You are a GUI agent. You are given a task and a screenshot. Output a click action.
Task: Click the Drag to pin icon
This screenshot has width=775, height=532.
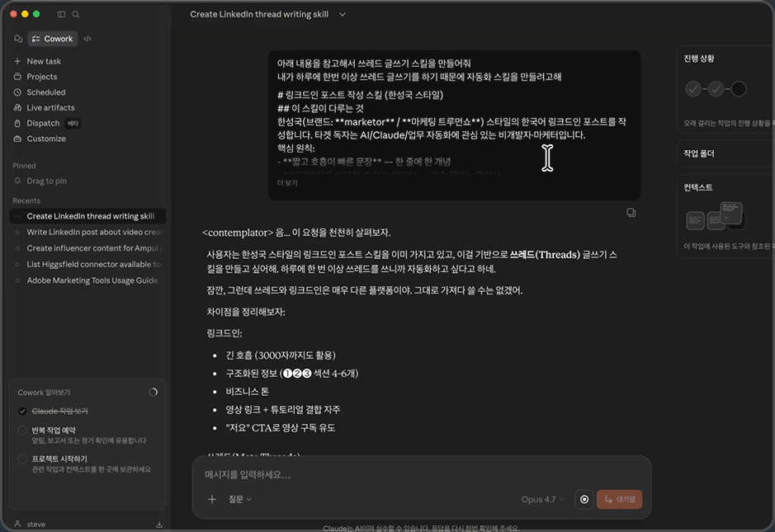(17, 181)
